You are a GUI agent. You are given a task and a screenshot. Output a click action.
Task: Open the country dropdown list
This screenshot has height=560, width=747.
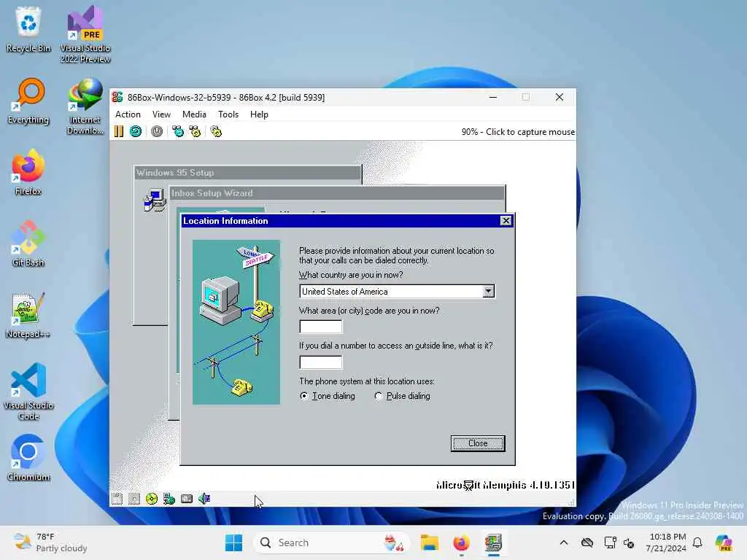tap(488, 292)
